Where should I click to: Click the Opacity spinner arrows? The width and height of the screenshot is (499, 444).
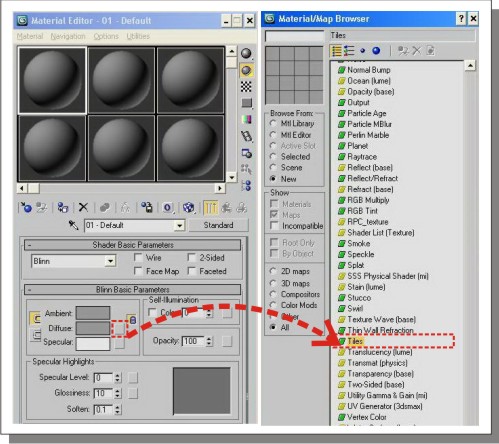209,341
